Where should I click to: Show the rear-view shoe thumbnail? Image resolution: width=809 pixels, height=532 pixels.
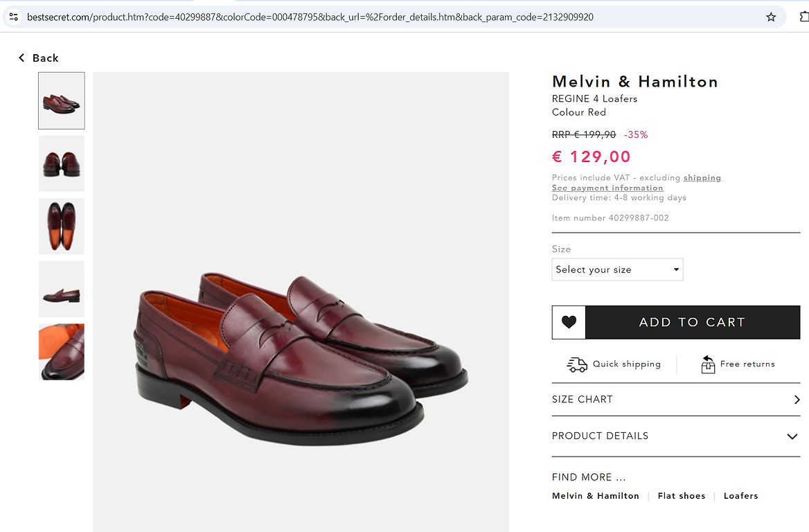point(62,163)
